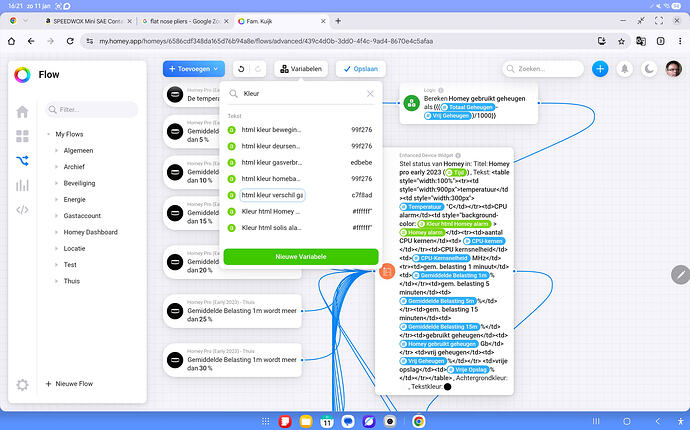Click the orange Enhanced Device Widget icon
Viewport: 690px width, 430px height.
(387, 271)
